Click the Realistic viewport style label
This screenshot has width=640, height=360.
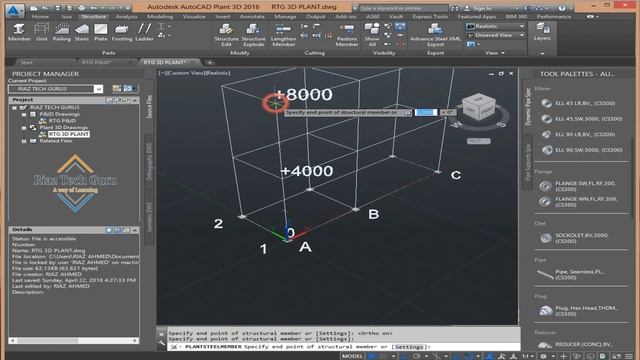(217, 73)
